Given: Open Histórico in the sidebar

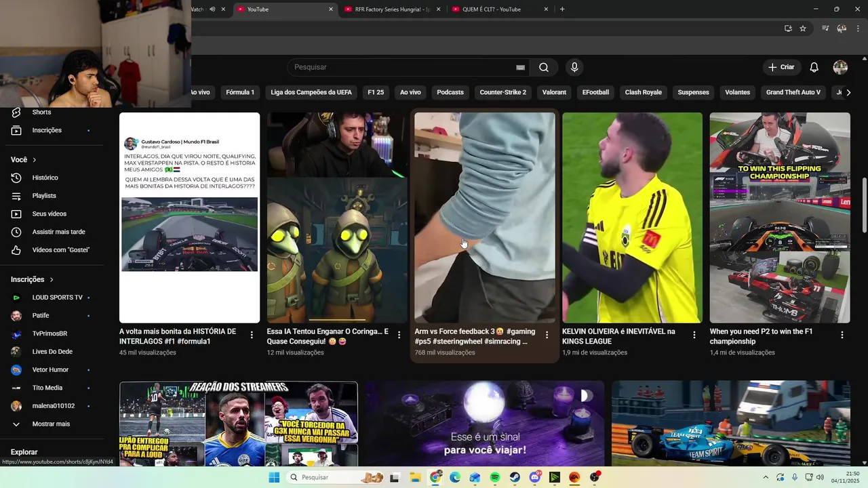Looking at the screenshot, I should 45,178.
